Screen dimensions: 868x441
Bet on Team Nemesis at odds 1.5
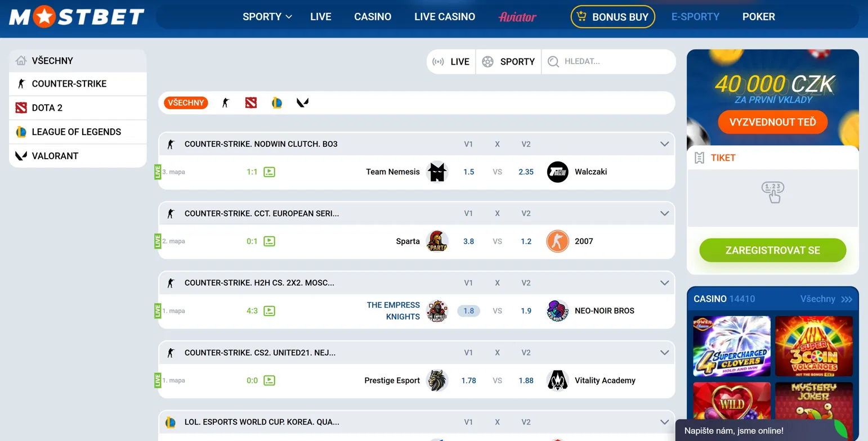tap(468, 172)
